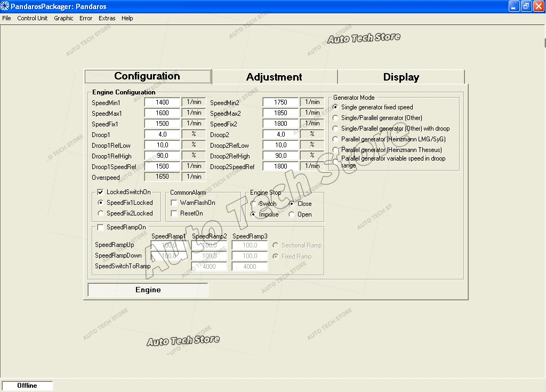
Task: Minimize the PandarosPackager window
Action: coord(514,6)
